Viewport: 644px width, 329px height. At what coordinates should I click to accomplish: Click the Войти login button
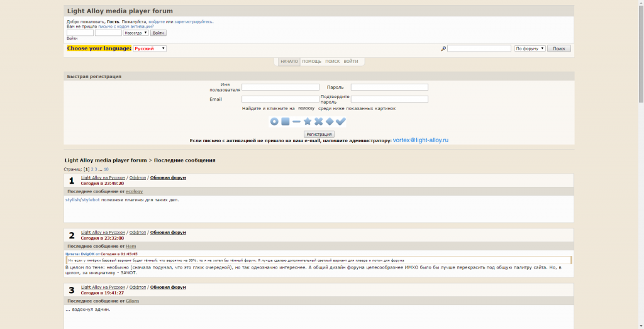(158, 33)
